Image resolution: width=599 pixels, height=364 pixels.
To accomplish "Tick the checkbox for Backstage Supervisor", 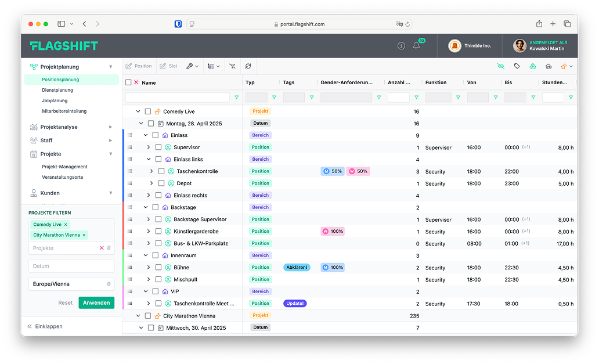I will (158, 219).
